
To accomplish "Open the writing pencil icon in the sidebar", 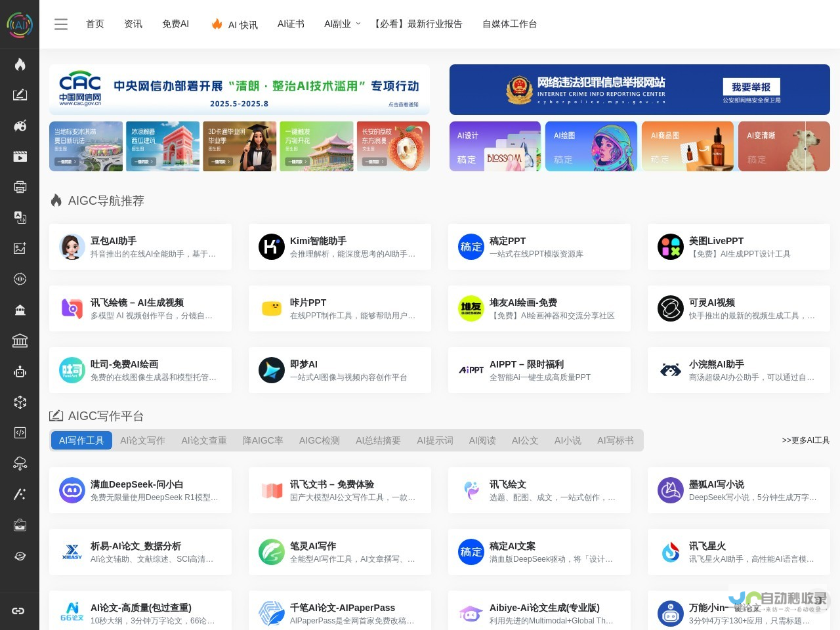I will [x=20, y=94].
